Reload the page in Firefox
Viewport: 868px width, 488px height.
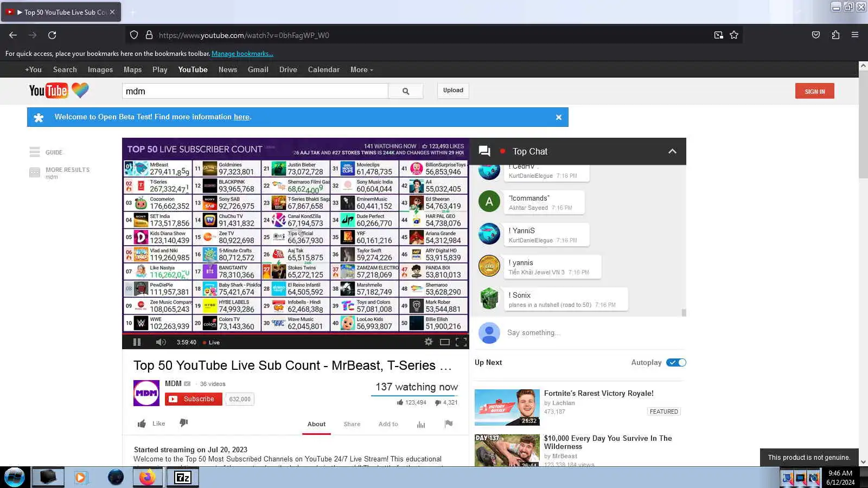pyautogui.click(x=52, y=35)
